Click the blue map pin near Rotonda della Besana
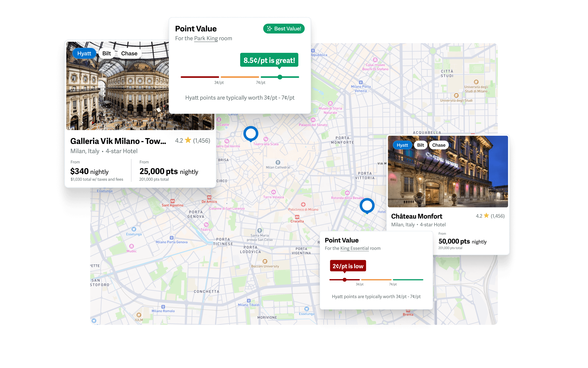The width and height of the screenshot is (588, 368). (367, 206)
